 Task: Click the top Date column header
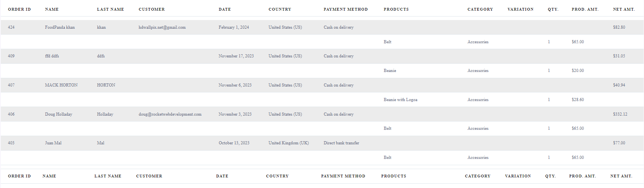[225, 9]
